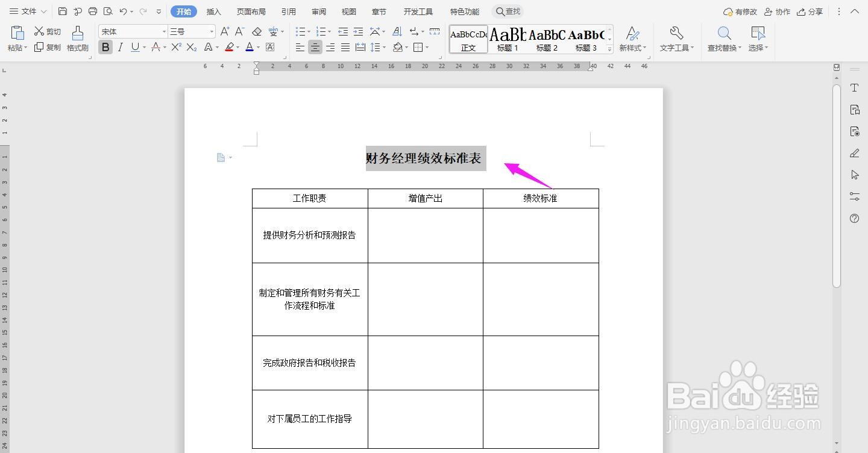868x453 pixels.
Task: Switch to the 审阅 (Review) tab
Action: pos(319,11)
